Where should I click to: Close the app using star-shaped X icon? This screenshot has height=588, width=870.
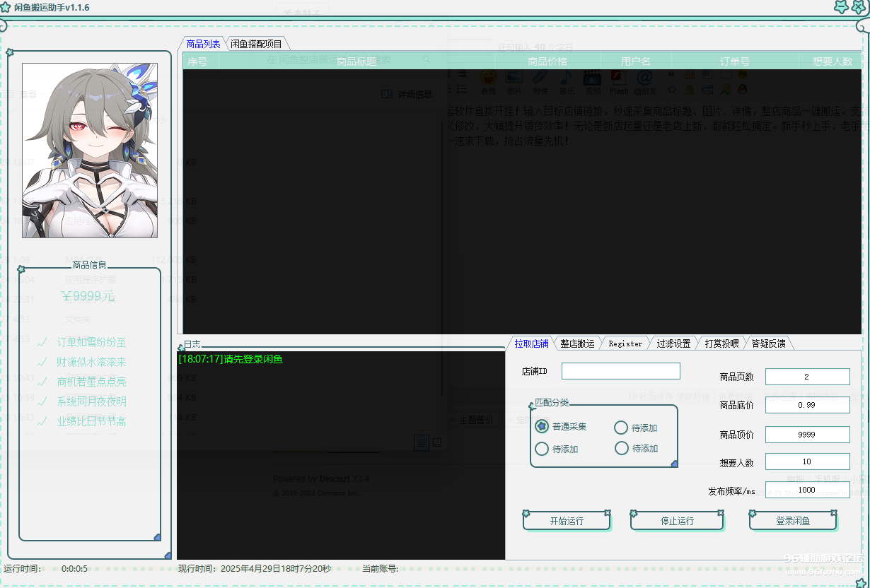(859, 7)
